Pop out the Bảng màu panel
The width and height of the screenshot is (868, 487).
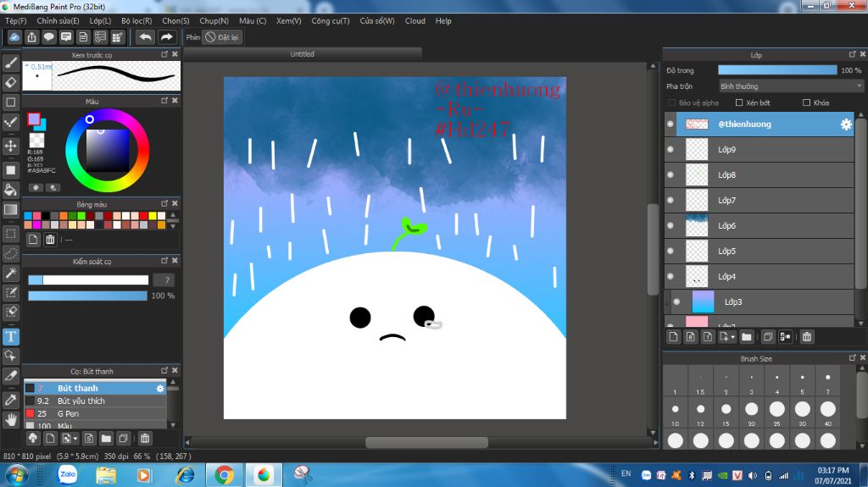(x=164, y=203)
